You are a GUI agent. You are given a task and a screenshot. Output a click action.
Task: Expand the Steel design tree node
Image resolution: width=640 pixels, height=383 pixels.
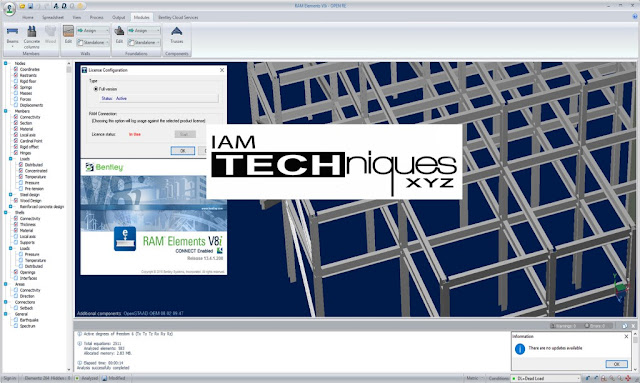[x=11, y=195]
